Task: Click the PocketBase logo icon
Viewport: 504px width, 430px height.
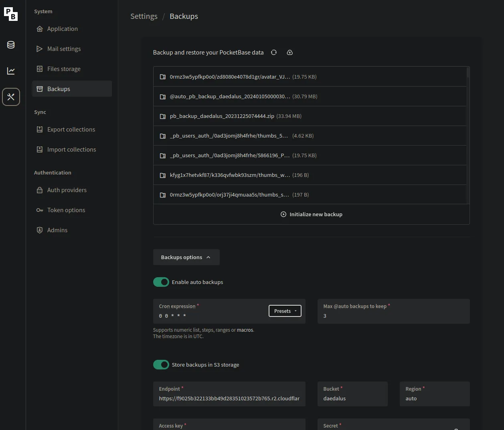Action: coord(11,14)
